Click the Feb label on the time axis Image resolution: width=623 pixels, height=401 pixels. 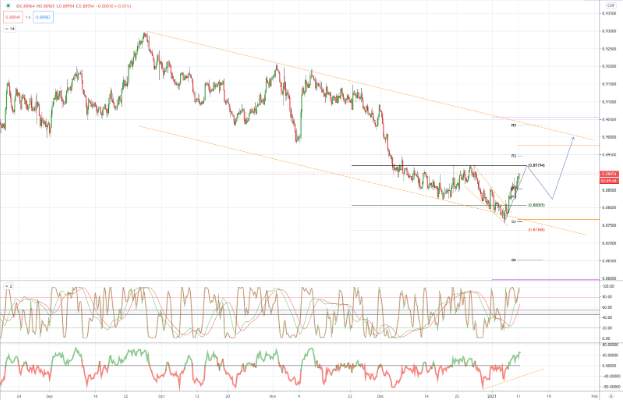point(594,396)
